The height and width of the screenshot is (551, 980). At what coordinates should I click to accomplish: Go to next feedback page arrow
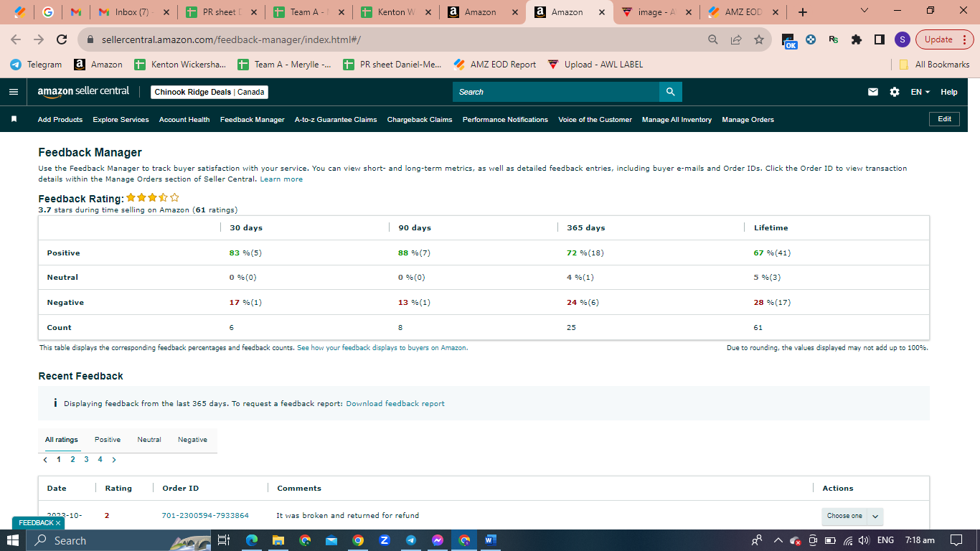(114, 460)
